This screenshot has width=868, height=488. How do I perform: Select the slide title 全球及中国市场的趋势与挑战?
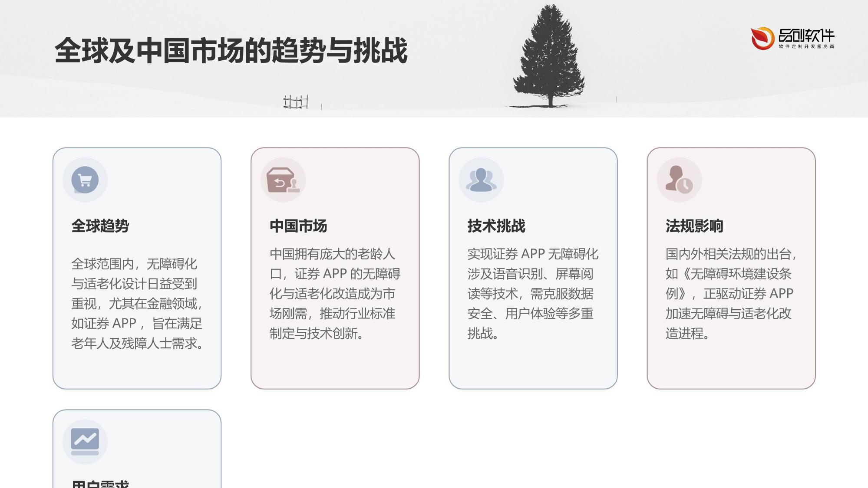coord(231,51)
